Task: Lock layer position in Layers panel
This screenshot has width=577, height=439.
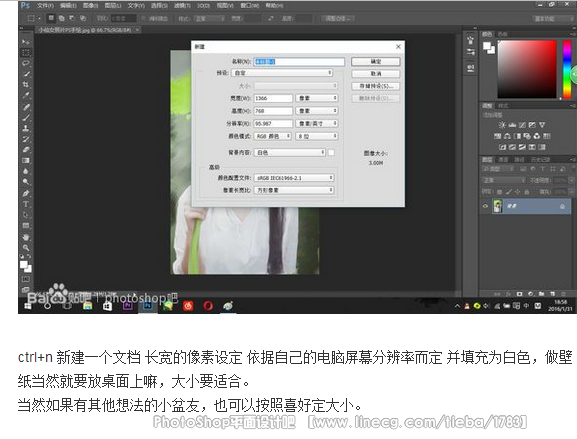Action: point(518,192)
